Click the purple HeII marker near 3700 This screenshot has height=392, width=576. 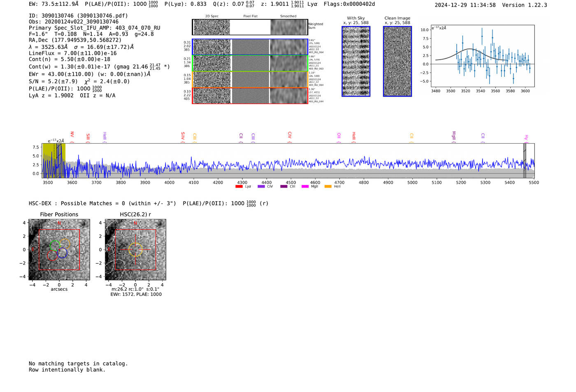coord(105,137)
